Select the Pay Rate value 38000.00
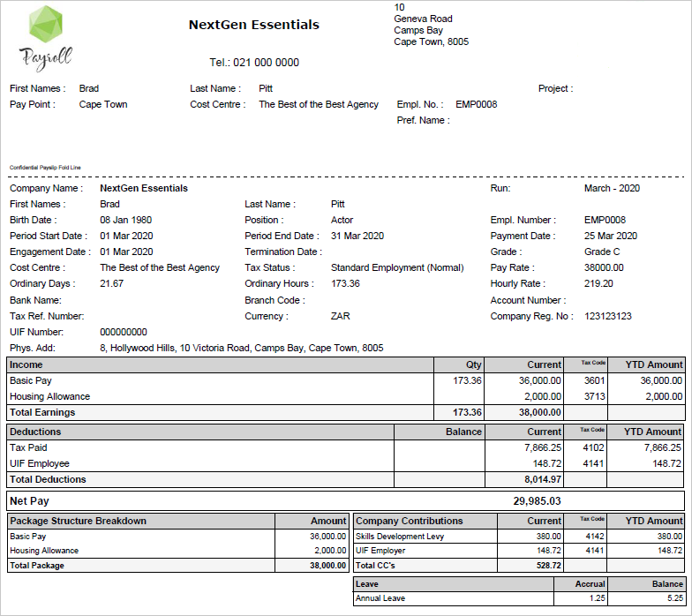Screen dimensions: 692x616 604,267
